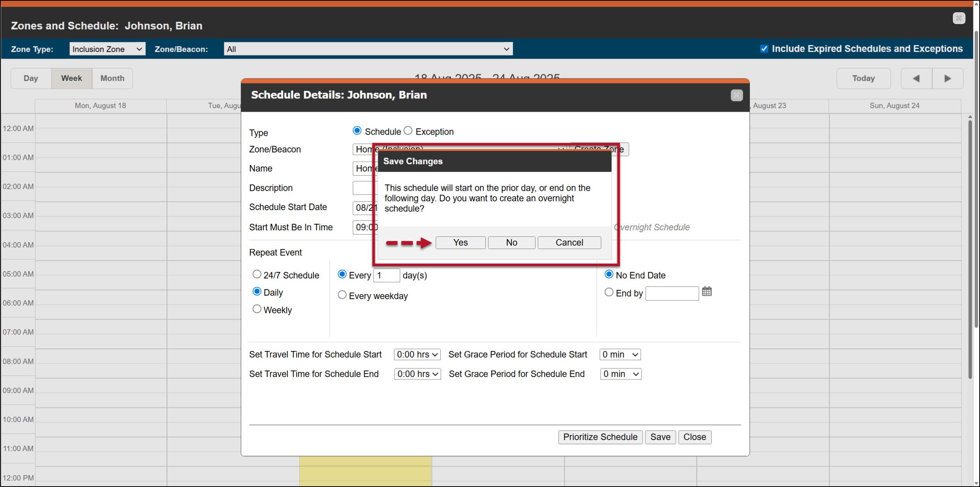Viewport: 980px width, 487px height.
Task: Select the 24/7 Schedule radio button
Action: click(257, 274)
